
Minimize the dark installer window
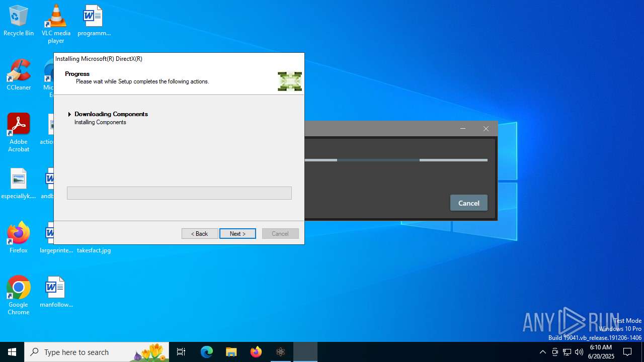click(x=463, y=129)
